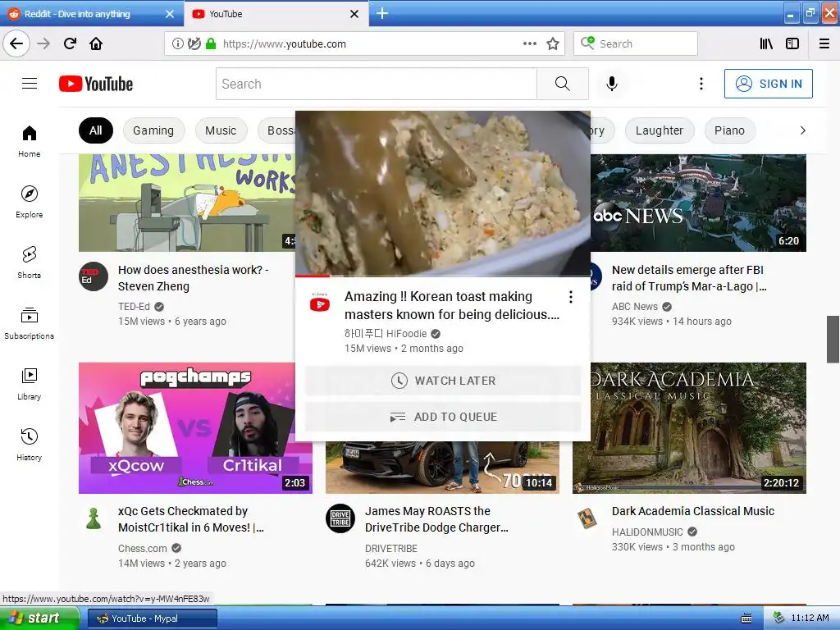Filter videos by Music chip

tap(221, 130)
